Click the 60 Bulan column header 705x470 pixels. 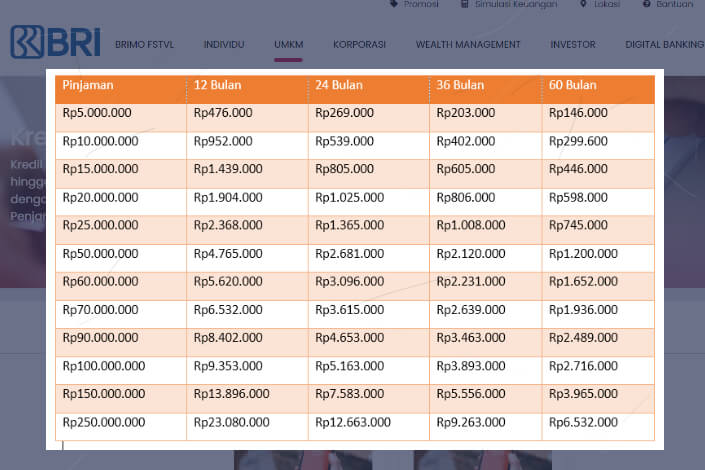[x=598, y=90]
